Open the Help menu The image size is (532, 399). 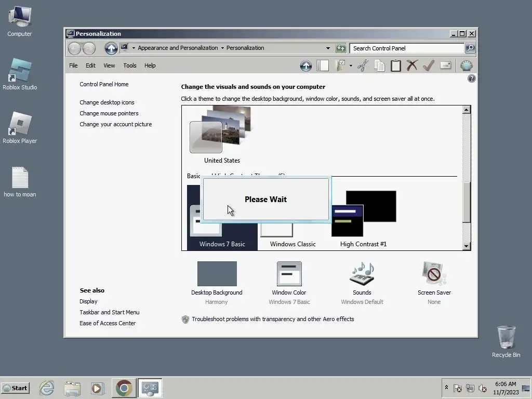coord(150,65)
